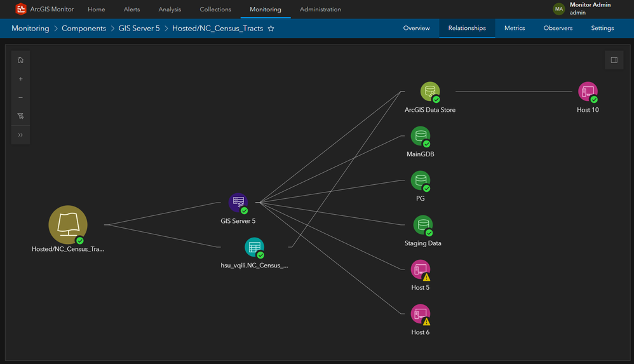This screenshot has height=364, width=634.
Task: Zoom out the relationship graph
Action: (20, 97)
